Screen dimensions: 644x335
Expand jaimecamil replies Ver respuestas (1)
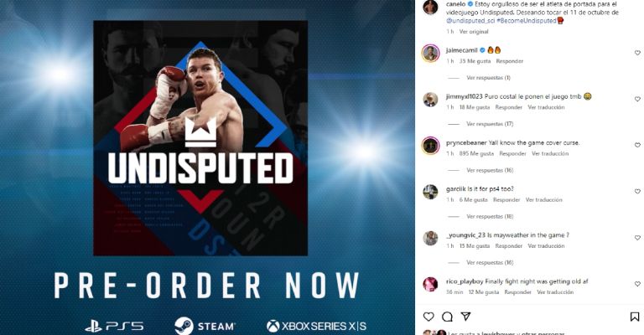tap(488, 78)
